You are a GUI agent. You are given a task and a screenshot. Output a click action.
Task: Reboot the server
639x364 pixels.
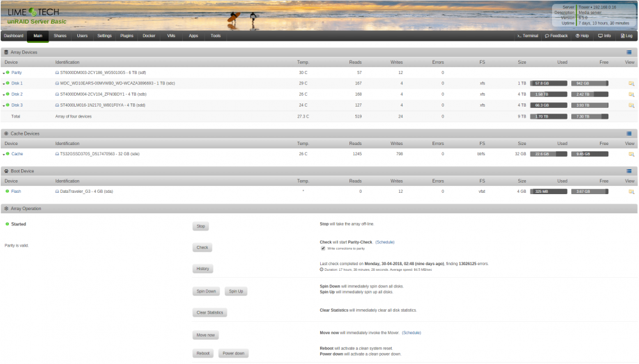pyautogui.click(x=203, y=353)
